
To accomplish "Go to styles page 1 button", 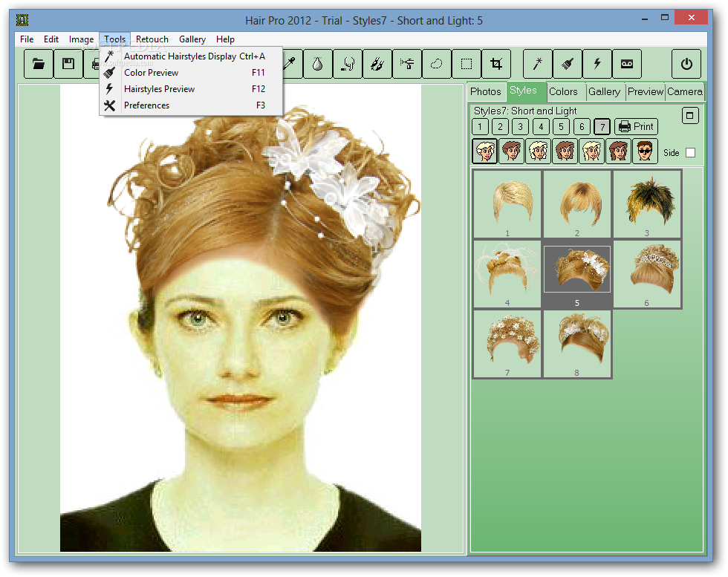I will coord(480,127).
